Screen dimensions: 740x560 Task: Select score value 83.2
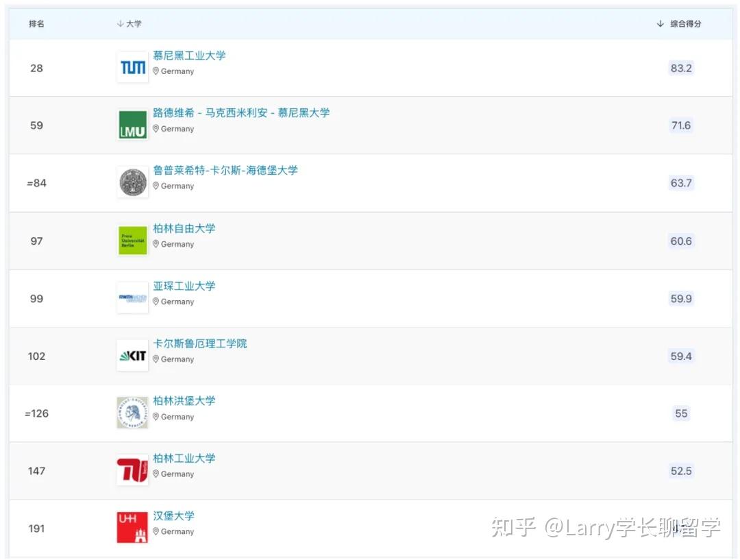pyautogui.click(x=681, y=68)
